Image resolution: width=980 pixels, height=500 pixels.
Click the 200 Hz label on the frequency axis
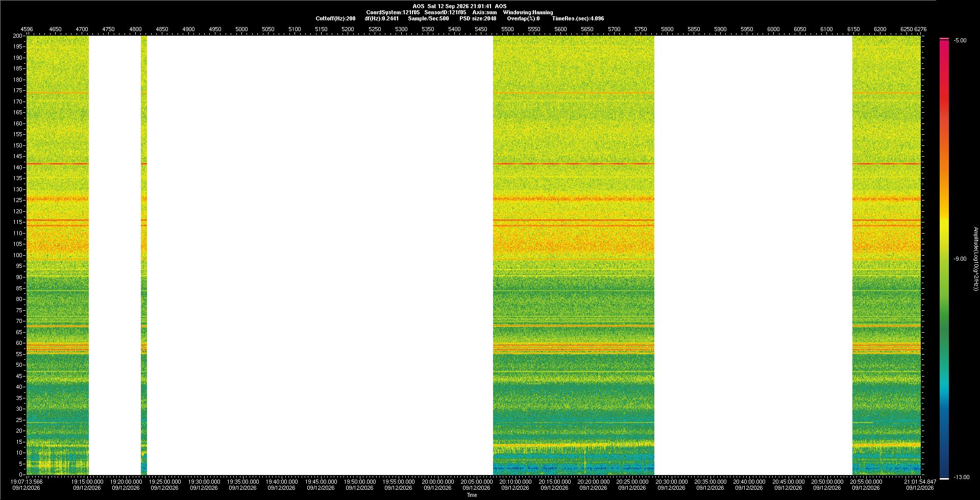(18, 36)
